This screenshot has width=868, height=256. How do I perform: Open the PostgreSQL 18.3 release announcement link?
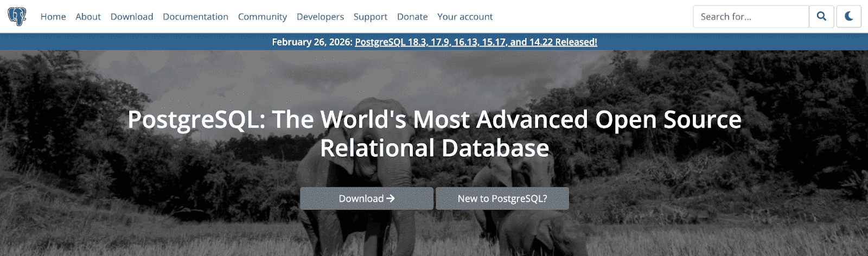coord(476,42)
